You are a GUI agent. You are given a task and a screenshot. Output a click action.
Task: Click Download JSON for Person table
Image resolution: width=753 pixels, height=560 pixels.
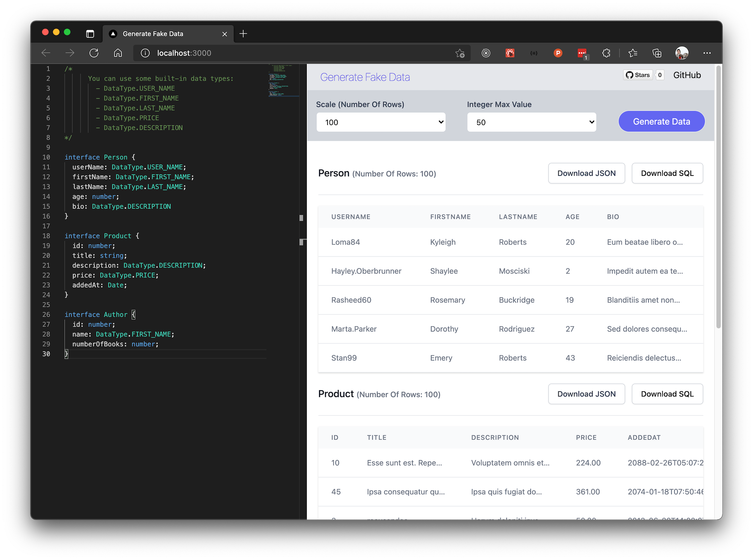point(586,173)
